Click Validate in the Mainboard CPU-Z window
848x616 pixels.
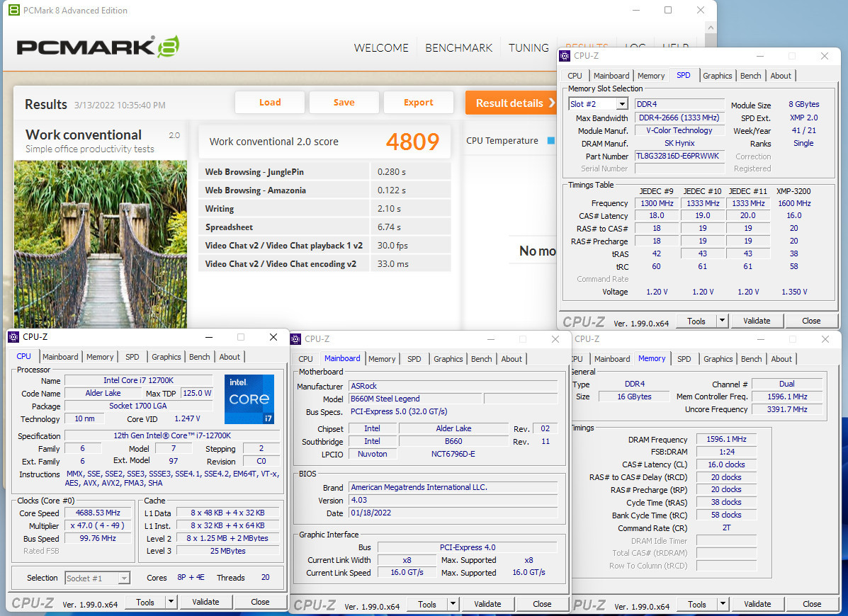click(487, 604)
